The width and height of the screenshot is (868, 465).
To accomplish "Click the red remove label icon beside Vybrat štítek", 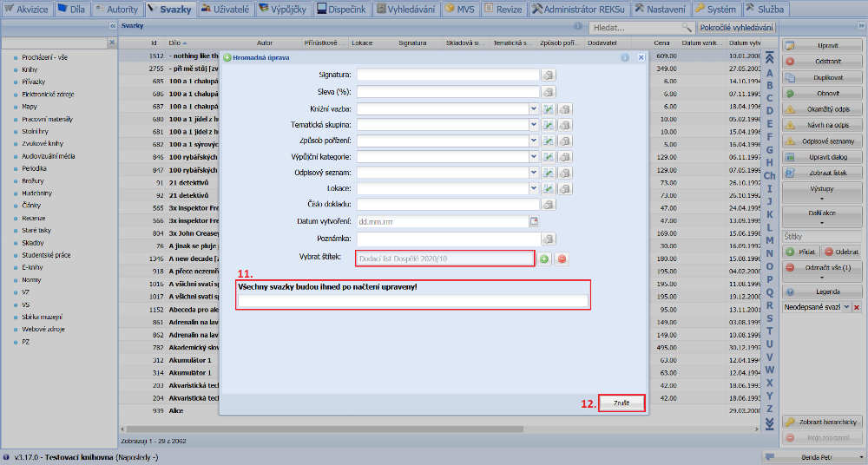I will click(562, 259).
